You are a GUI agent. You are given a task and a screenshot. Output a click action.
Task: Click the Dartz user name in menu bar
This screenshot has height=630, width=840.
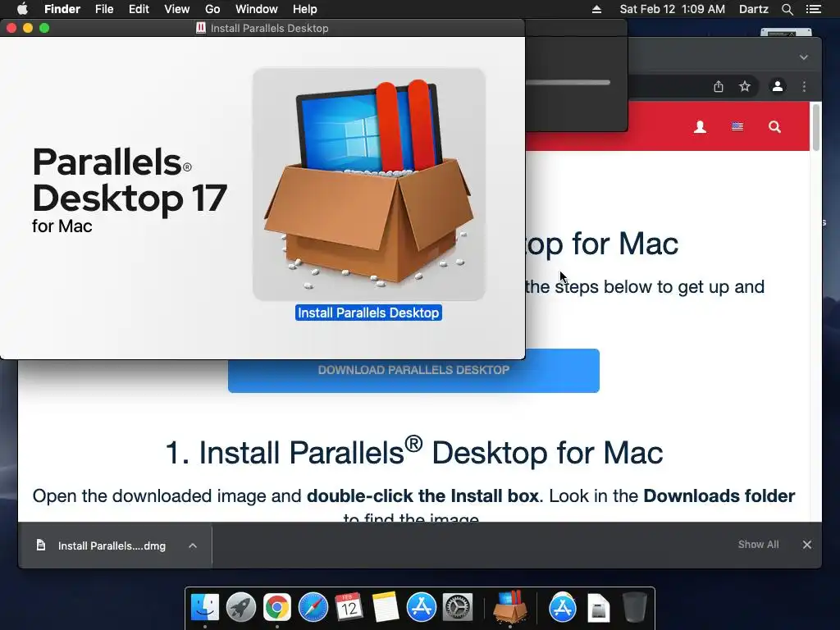coord(754,9)
